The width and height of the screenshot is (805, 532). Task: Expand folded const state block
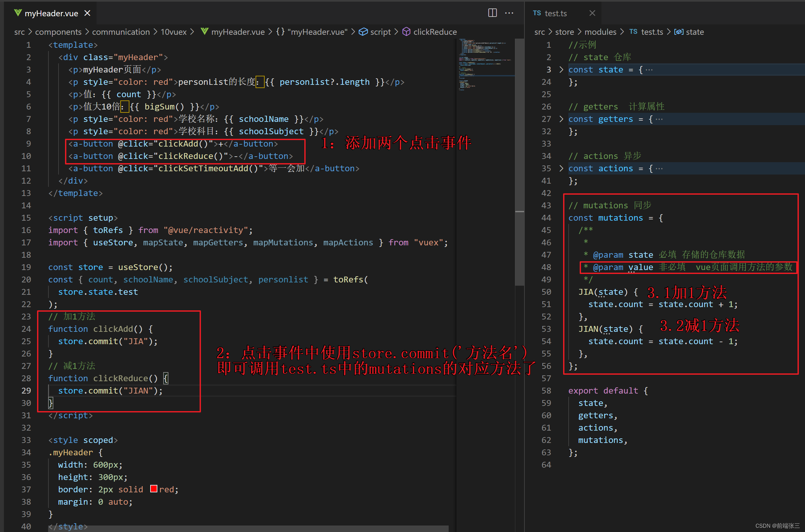(x=561, y=70)
